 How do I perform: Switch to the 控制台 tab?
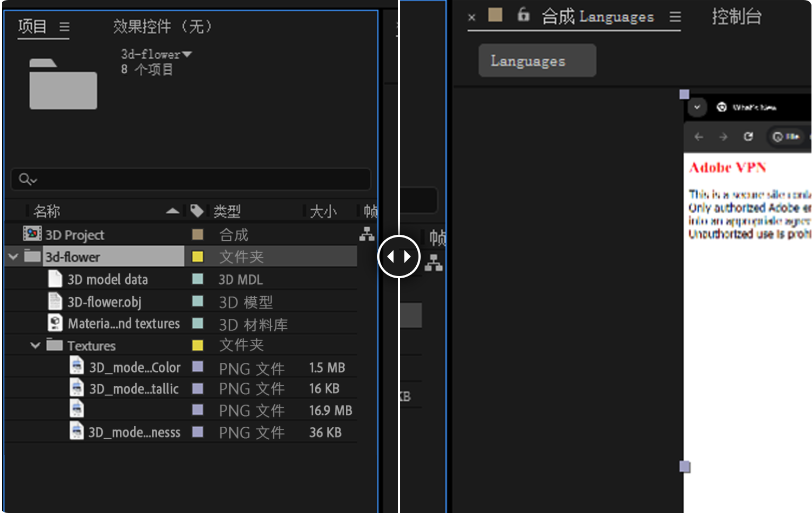pos(736,17)
